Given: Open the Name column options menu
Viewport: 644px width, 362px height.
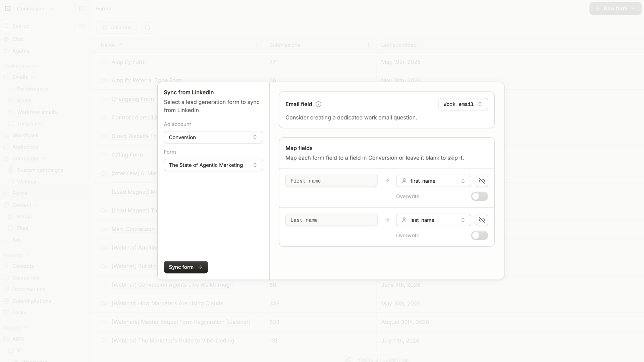Looking at the screenshot, I should (x=257, y=45).
